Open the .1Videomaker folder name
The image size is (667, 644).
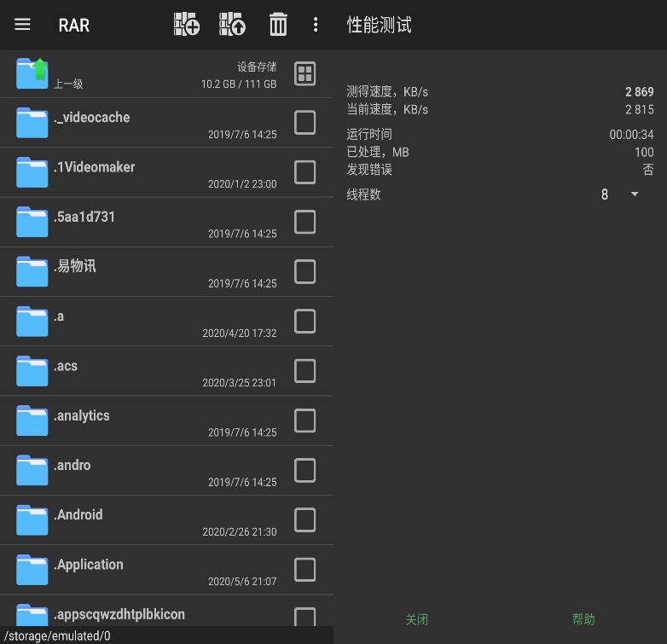(95, 167)
